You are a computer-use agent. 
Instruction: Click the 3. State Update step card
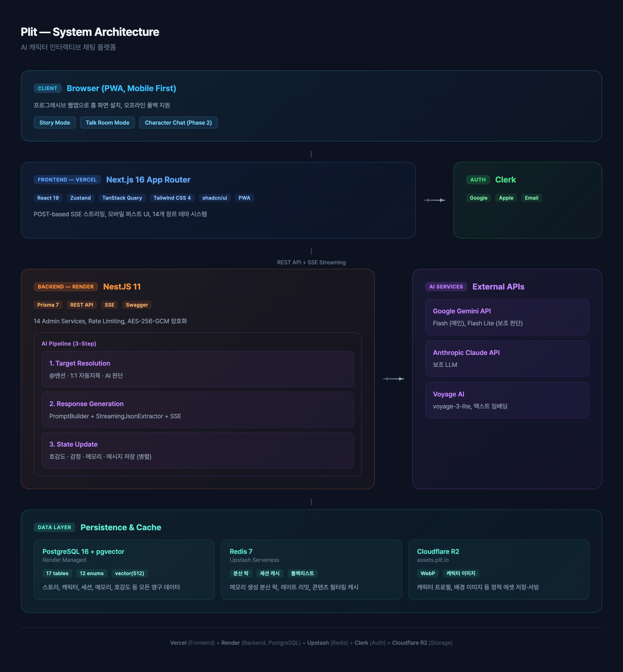(198, 450)
